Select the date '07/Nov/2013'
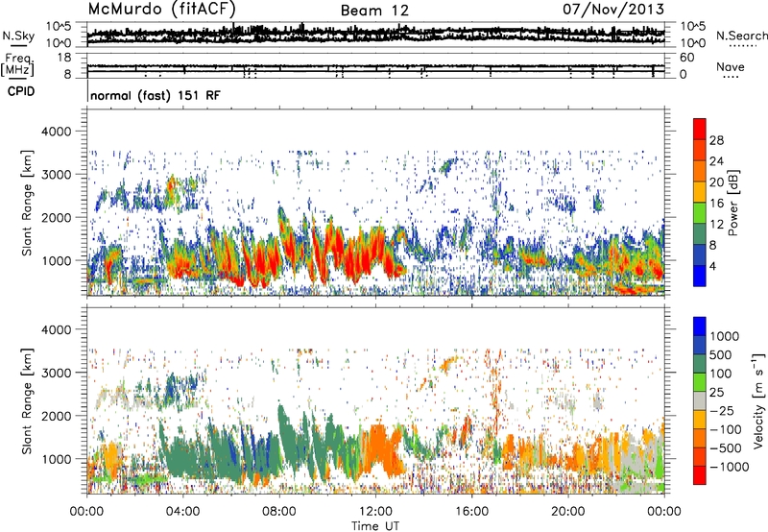 pos(613,9)
